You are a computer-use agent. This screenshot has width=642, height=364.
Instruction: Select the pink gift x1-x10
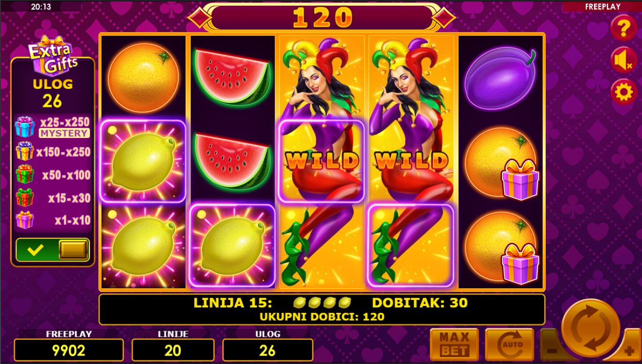tap(52, 220)
